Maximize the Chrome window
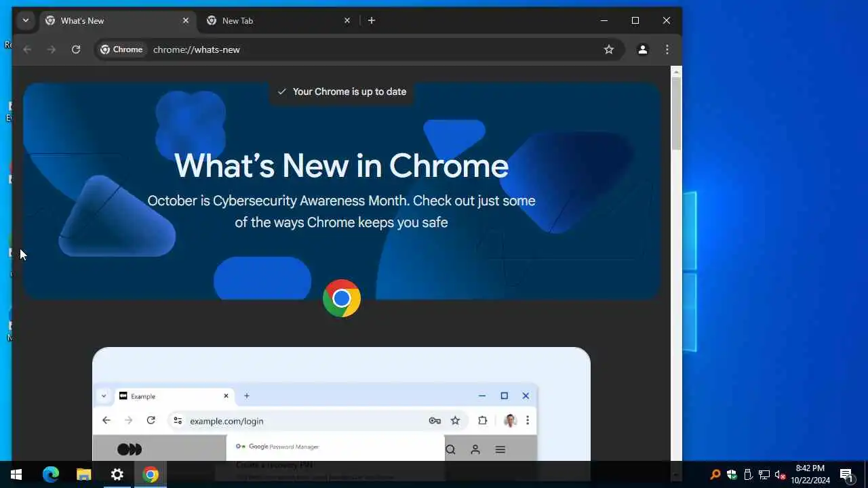 click(x=635, y=20)
